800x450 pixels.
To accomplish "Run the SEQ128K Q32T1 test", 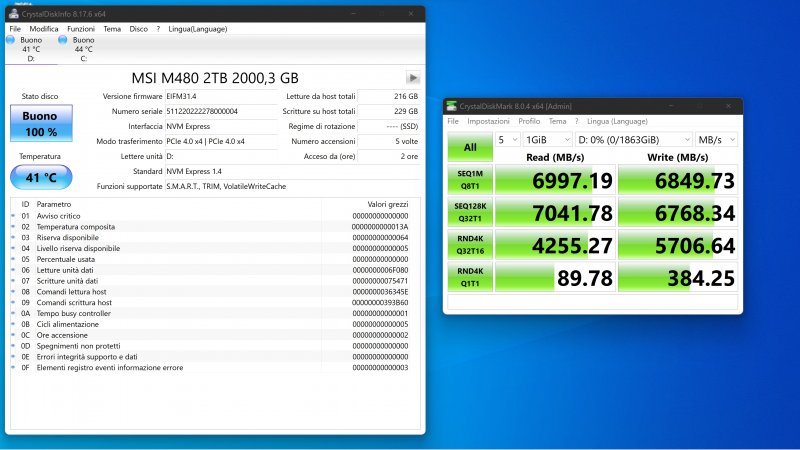I will [x=470, y=212].
